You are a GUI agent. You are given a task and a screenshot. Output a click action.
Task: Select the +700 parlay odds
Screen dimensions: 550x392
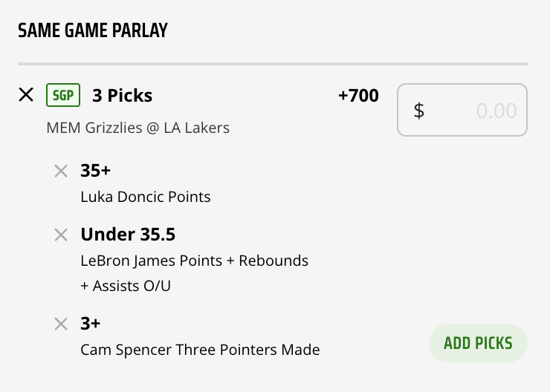point(358,95)
